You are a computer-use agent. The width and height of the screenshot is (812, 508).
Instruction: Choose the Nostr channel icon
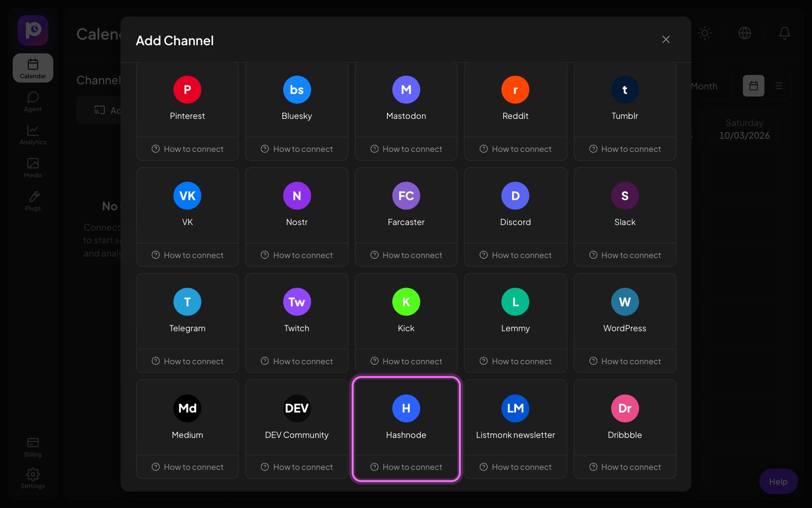(297, 196)
